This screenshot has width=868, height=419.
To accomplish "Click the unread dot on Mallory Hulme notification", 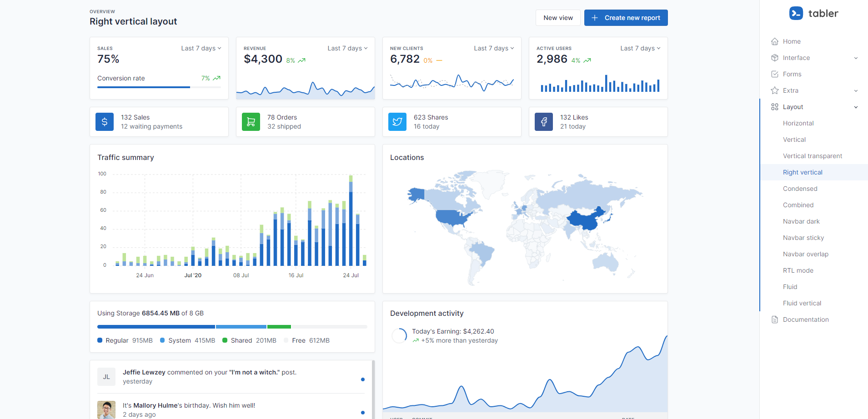I will pos(363,413).
